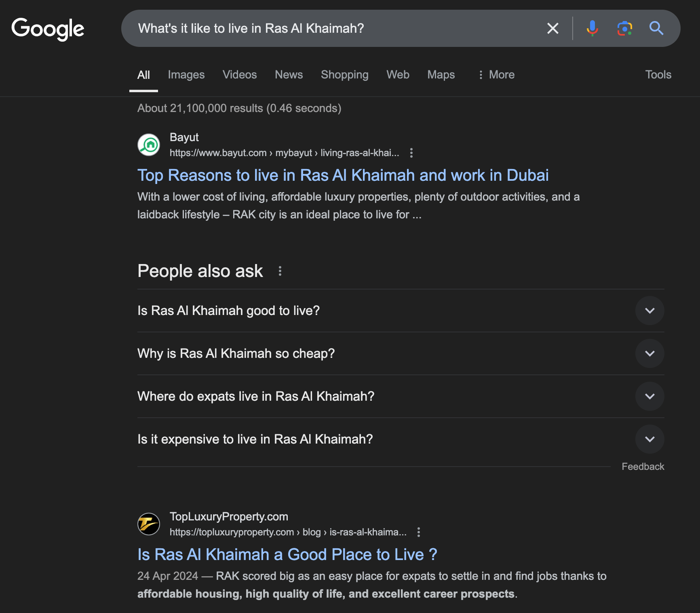Switch to the Maps tab
The image size is (700, 613).
tap(441, 75)
